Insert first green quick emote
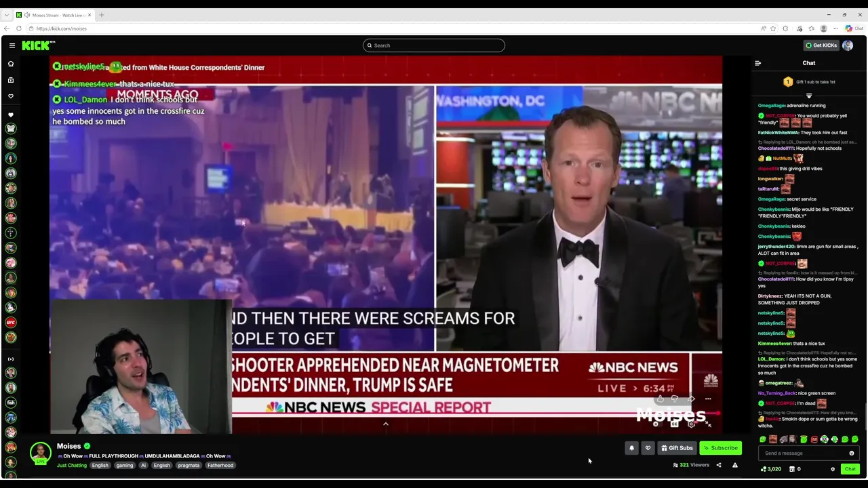 763,440
